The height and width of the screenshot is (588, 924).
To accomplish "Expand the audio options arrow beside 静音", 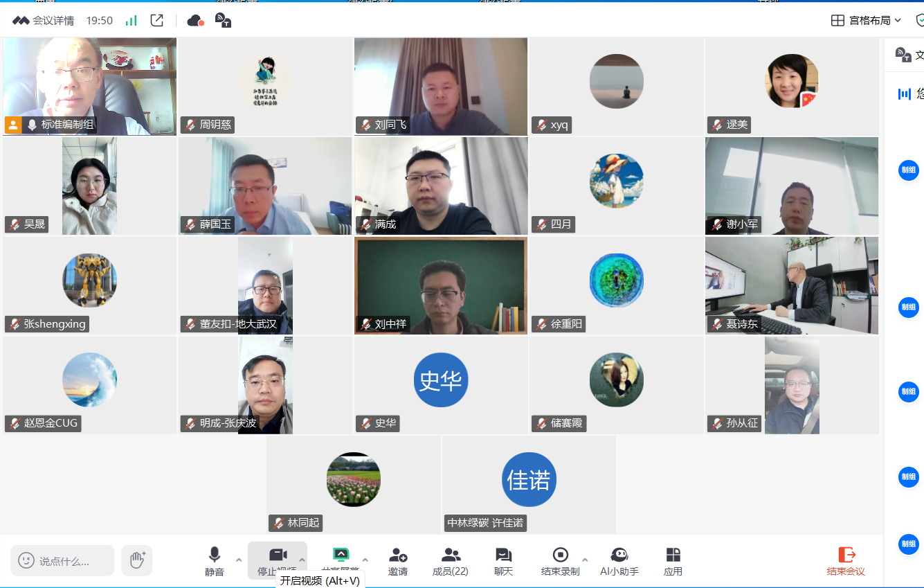I will [x=239, y=560].
